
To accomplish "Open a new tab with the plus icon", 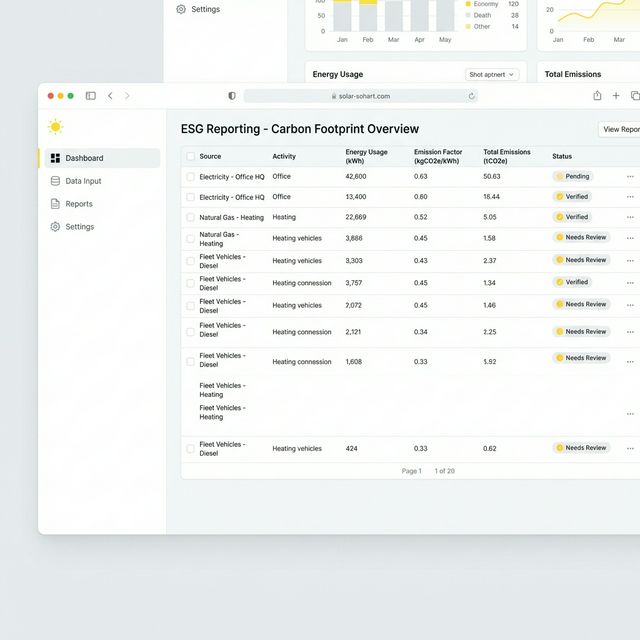I will click(616, 96).
